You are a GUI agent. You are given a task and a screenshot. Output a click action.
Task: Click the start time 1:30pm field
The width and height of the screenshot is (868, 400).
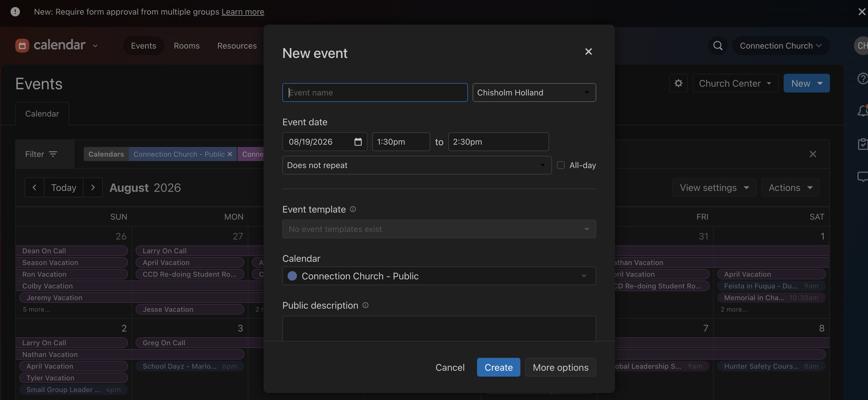401,142
